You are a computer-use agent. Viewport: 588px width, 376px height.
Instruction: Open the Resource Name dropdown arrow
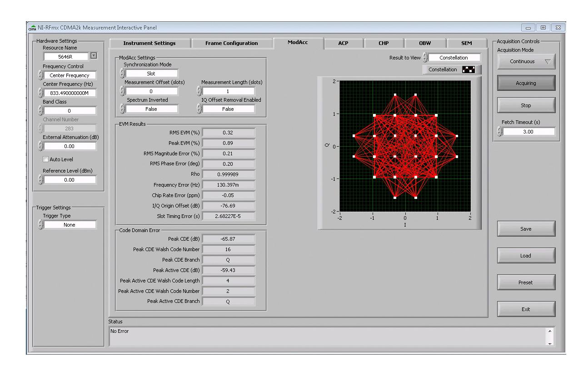(x=94, y=56)
